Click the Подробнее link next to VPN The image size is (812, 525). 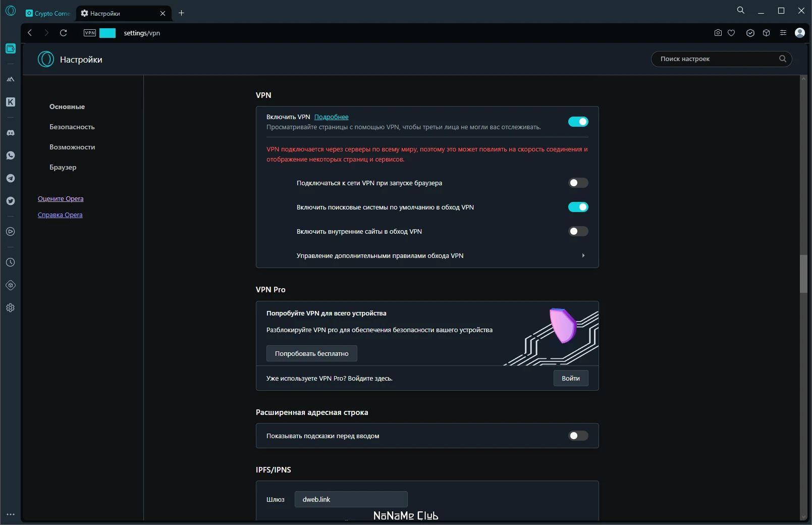331,117
